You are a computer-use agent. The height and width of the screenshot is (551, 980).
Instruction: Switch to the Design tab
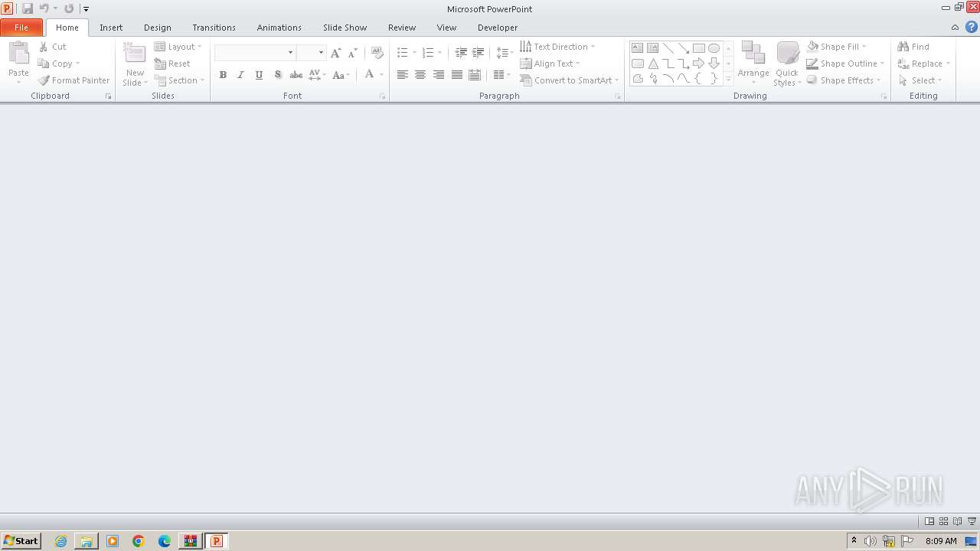(158, 28)
